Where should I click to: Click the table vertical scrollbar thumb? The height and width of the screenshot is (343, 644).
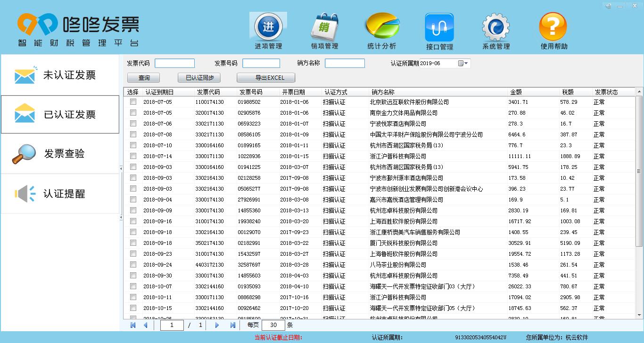coord(639,171)
